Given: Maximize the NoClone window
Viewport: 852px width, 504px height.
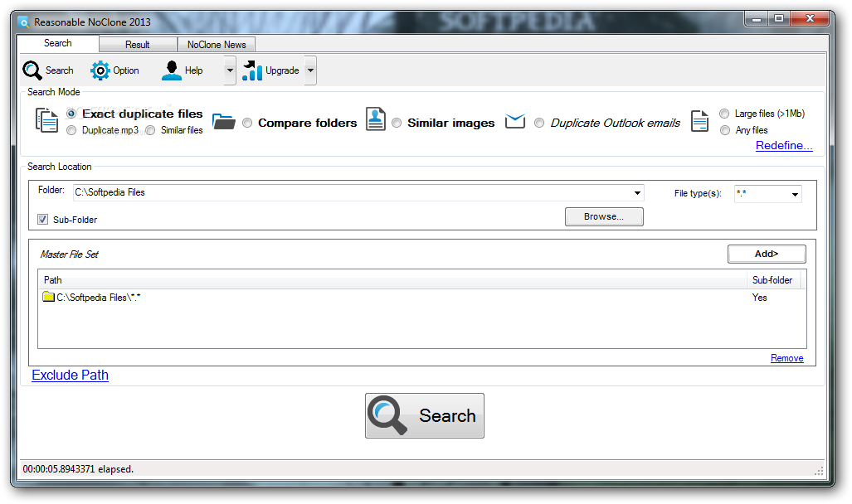Looking at the screenshot, I should (x=779, y=19).
